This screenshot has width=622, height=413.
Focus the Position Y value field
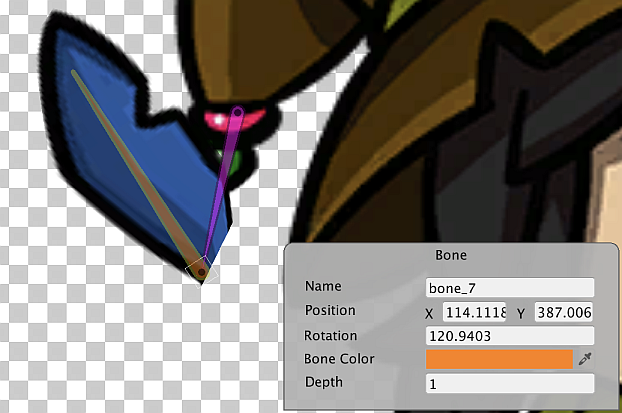click(x=565, y=312)
